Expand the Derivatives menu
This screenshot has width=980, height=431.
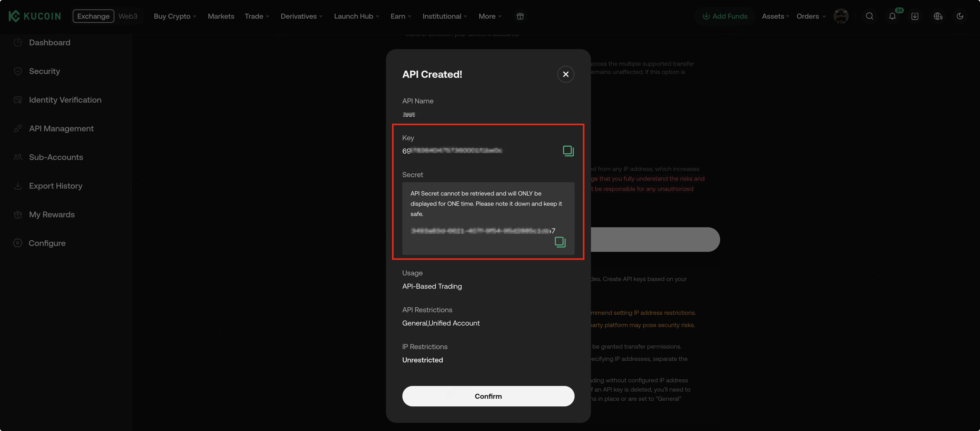(x=301, y=16)
